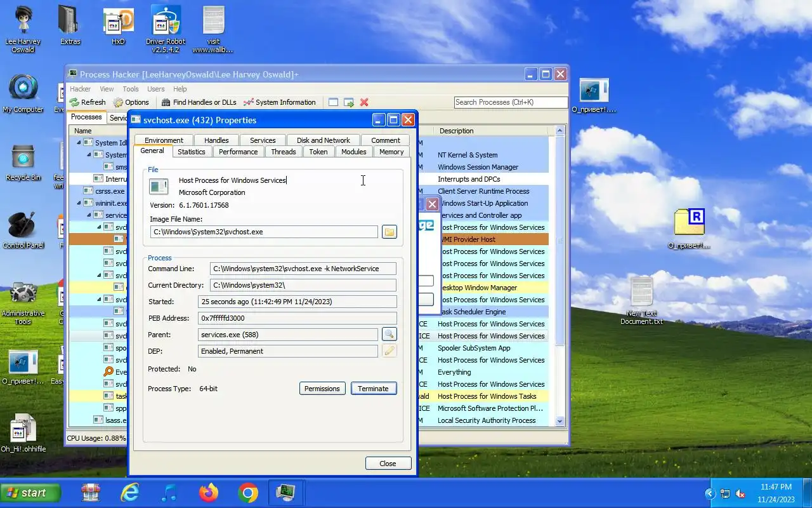Image resolution: width=812 pixels, height=508 pixels.
Task: Open Internet Explorer from taskbar
Action: pyautogui.click(x=130, y=493)
